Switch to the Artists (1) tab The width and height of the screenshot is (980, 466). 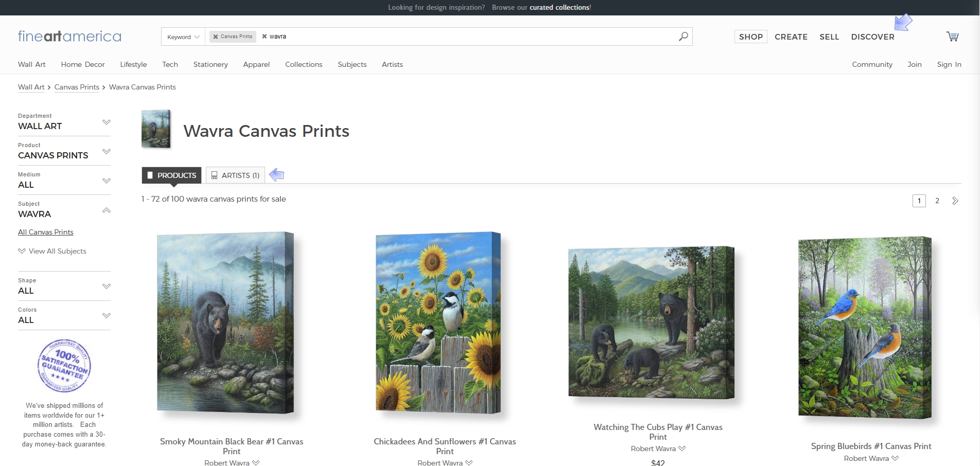pyautogui.click(x=235, y=175)
